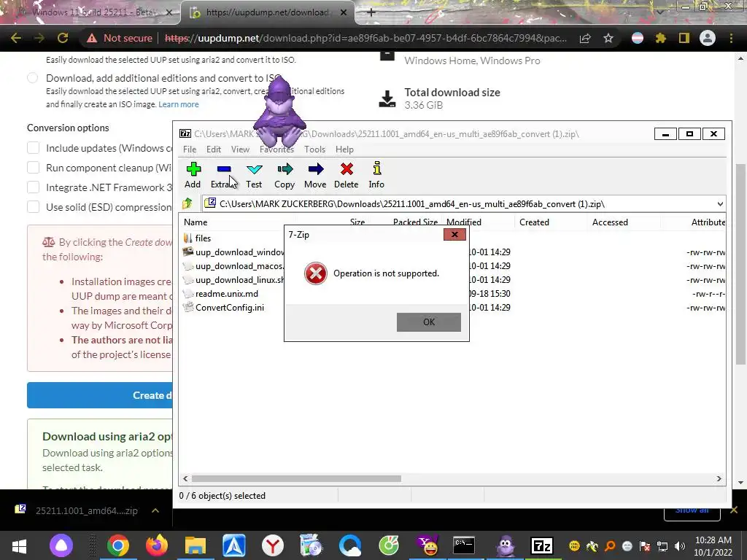Open the Chrome extensions puzzle icon
747x560 pixels.
660,38
